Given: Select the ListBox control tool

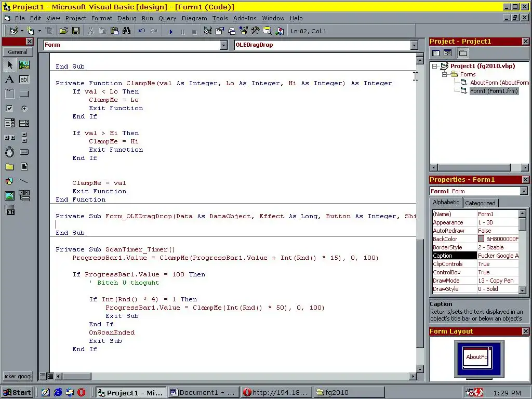Looking at the screenshot, I should click(x=24, y=123).
